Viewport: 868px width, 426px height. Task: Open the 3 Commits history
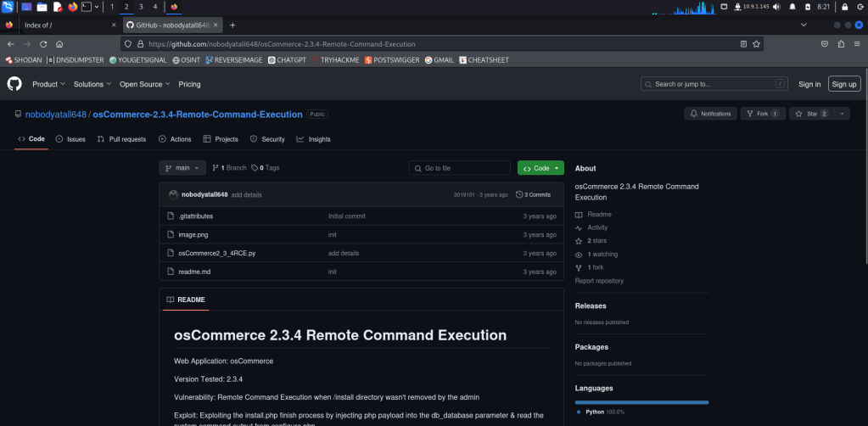533,194
